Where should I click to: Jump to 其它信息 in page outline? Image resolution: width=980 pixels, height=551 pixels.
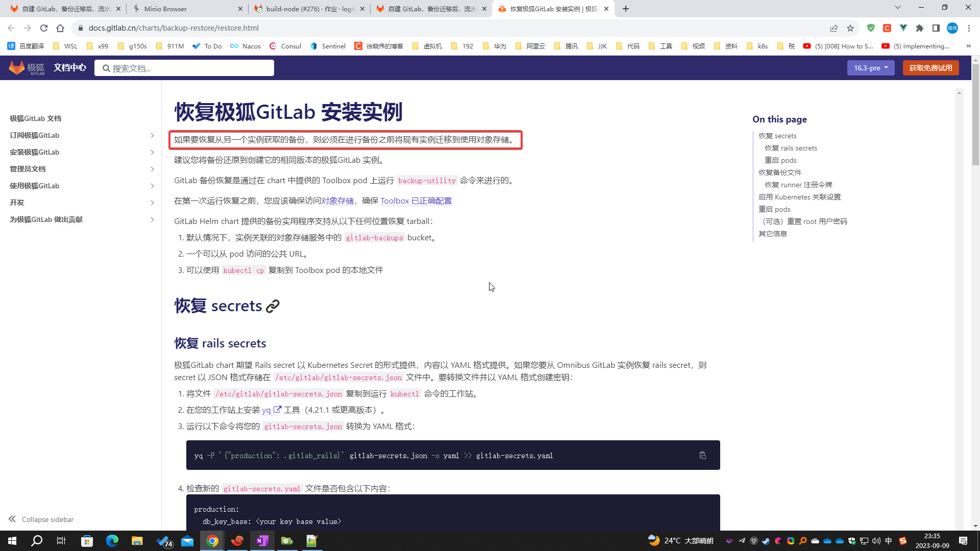[773, 234]
